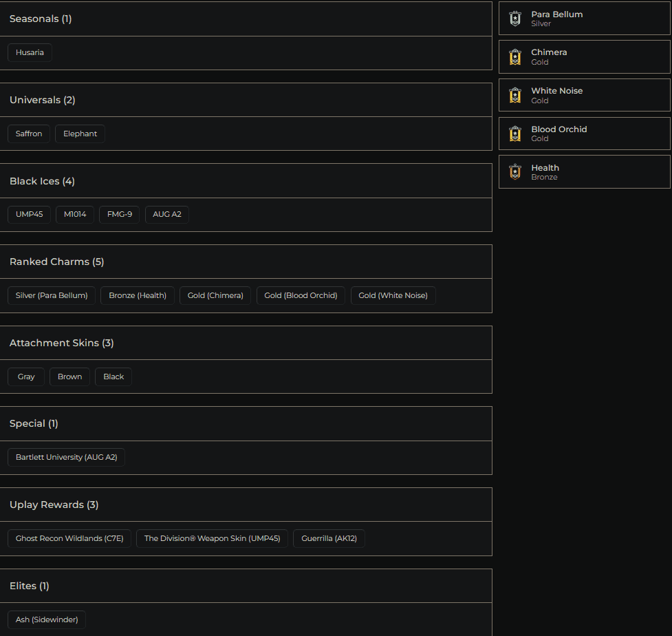The image size is (672, 636).
Task: Select the Black attachment skin
Action: 113,377
